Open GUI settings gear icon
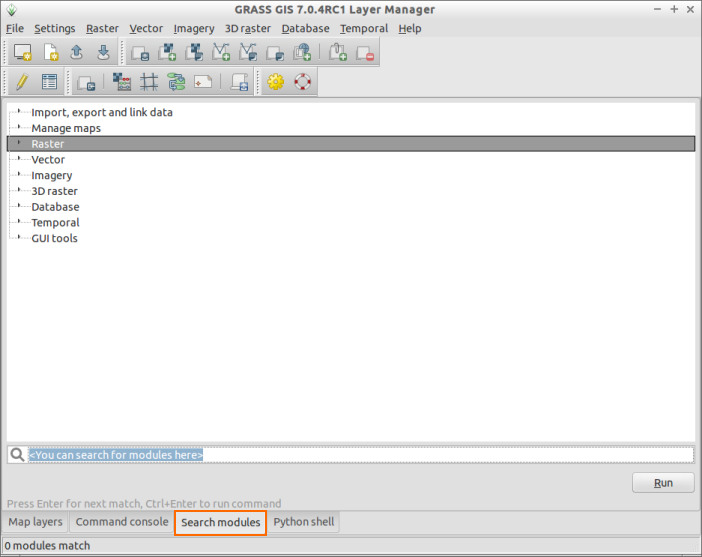The width and height of the screenshot is (702, 557). [276, 82]
